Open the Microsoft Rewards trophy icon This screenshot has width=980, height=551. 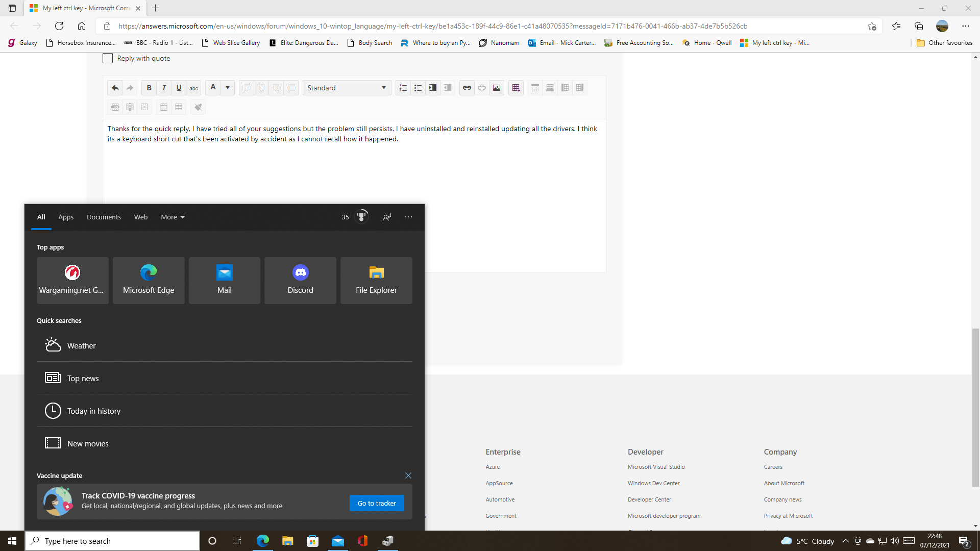click(361, 217)
